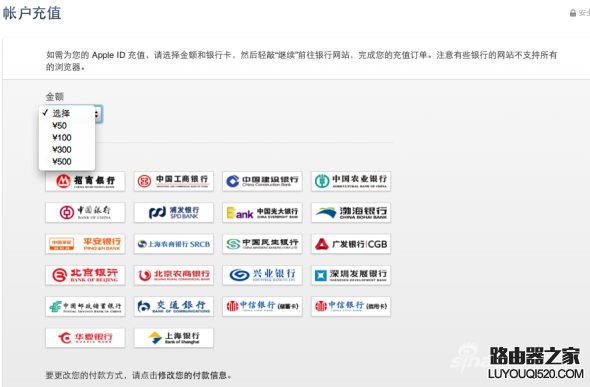Choose ¥100 from amount dropdown
Image resolution: width=590 pixels, height=387 pixels.
coord(67,138)
